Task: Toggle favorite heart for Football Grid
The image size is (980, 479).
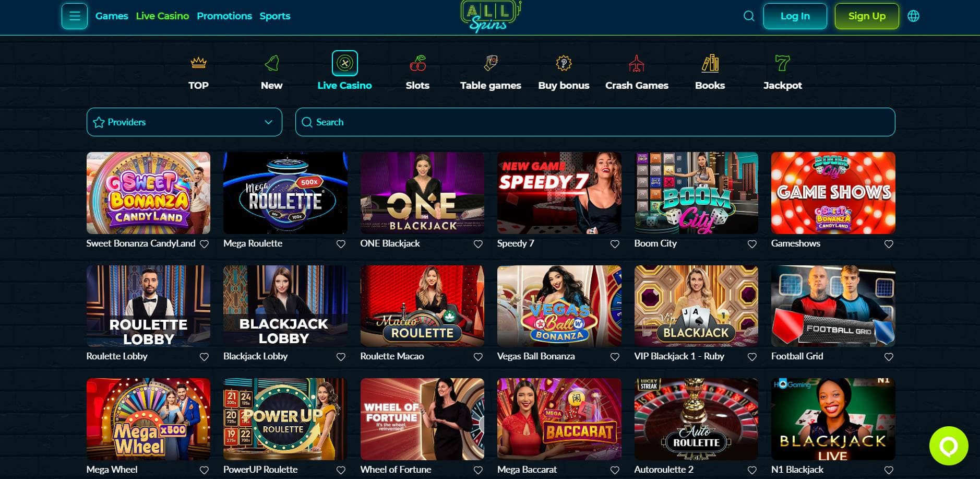Action: [x=889, y=357]
